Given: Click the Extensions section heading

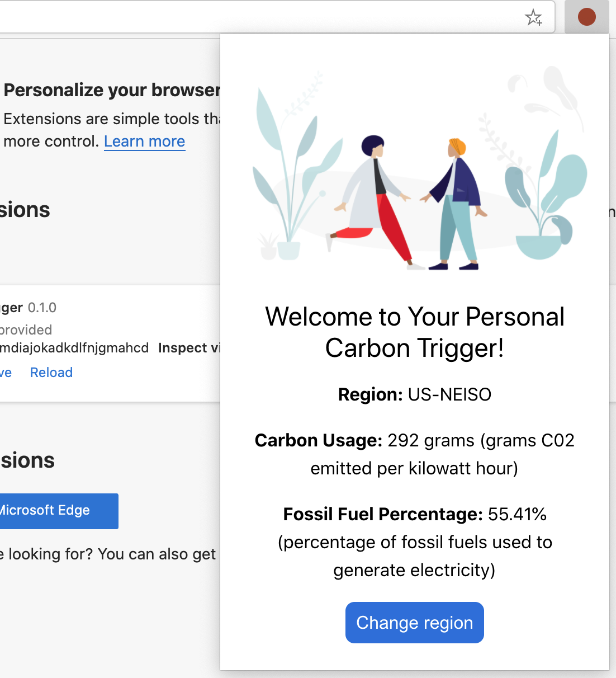Looking at the screenshot, I should (25, 210).
